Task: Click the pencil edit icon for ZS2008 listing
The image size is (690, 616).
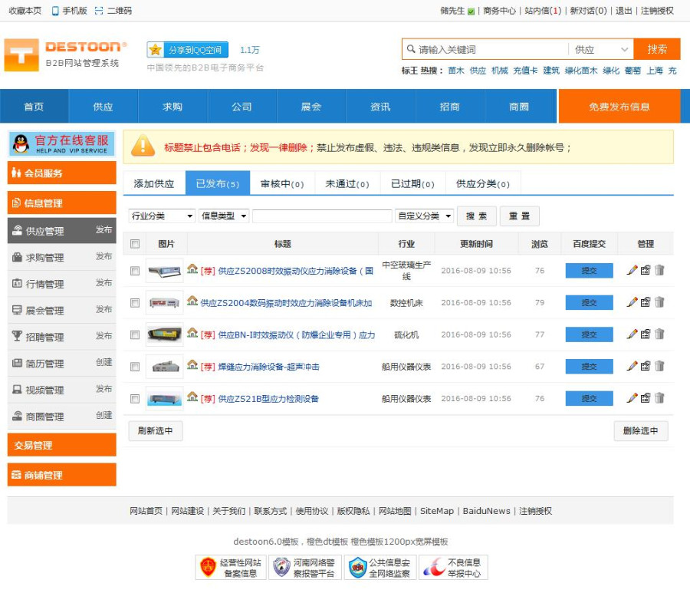Action: [632, 270]
